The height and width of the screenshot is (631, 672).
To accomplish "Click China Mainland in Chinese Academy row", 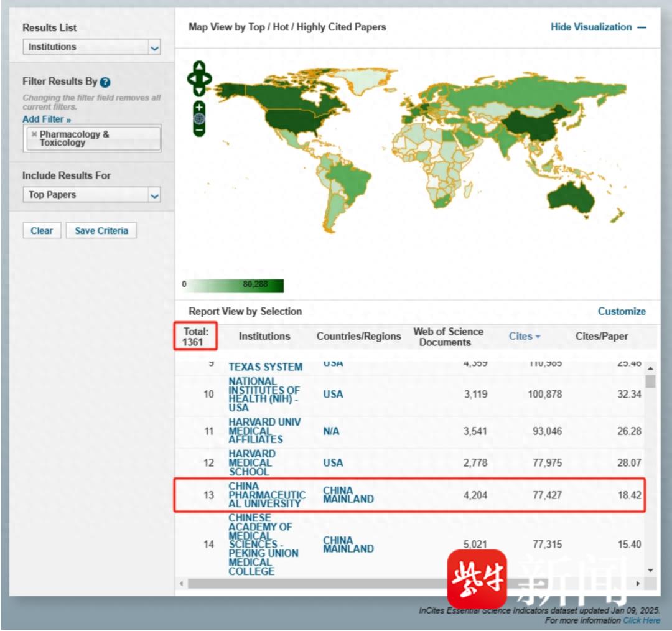I will 348,545.
